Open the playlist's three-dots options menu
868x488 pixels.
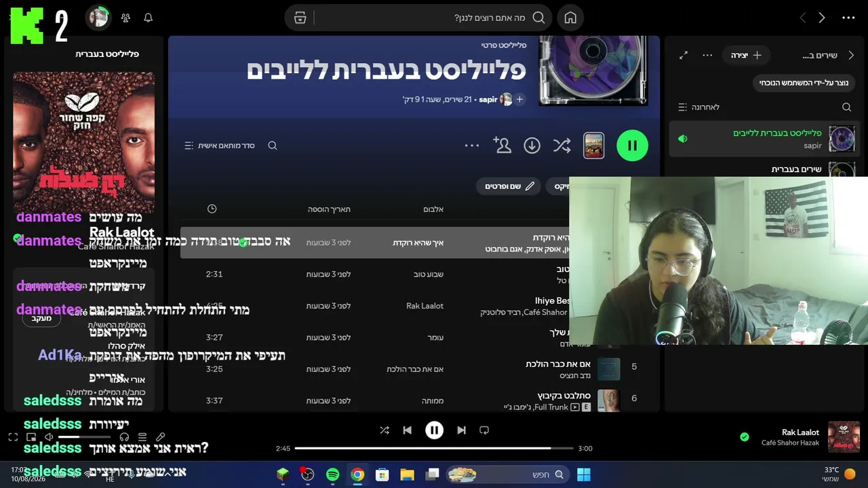472,145
